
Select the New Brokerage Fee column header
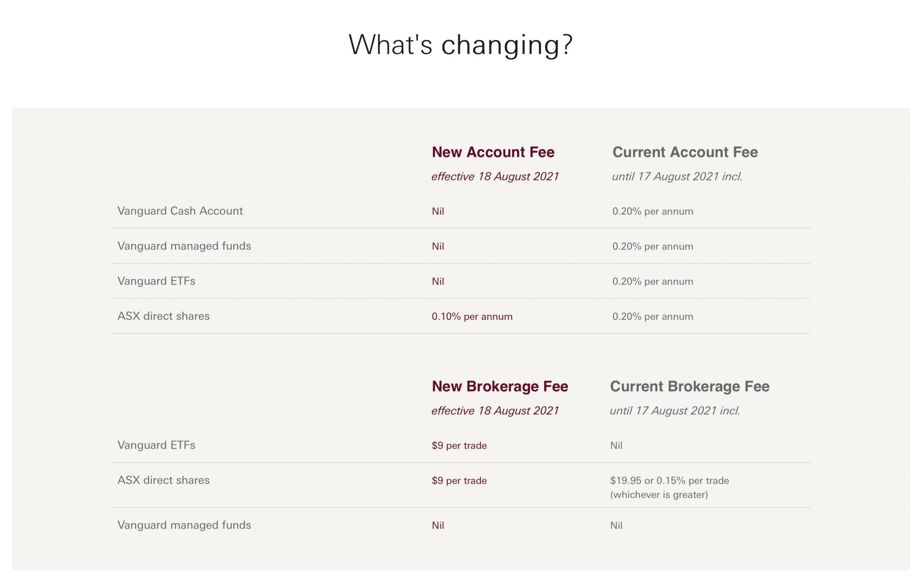click(499, 387)
